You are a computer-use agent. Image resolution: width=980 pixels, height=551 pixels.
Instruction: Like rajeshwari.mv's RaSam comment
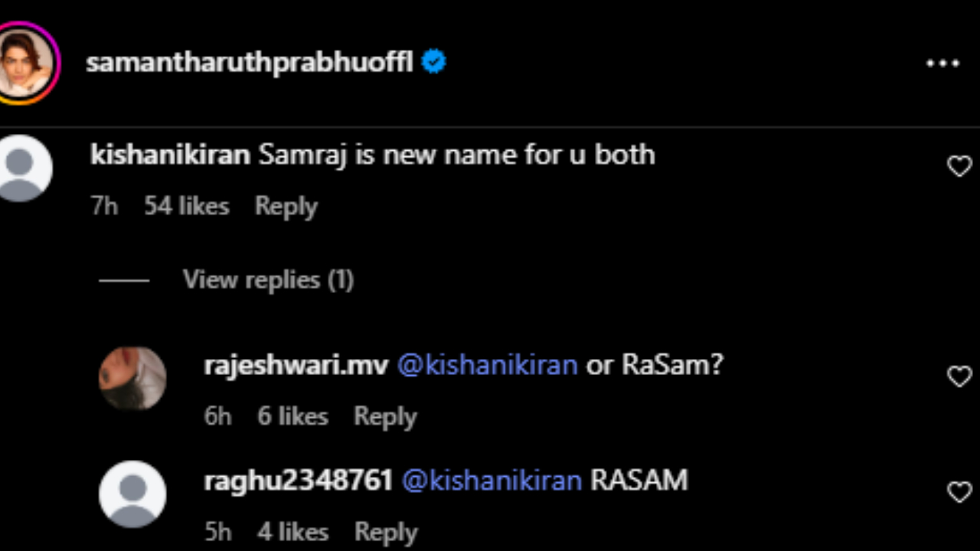pyautogui.click(x=959, y=376)
